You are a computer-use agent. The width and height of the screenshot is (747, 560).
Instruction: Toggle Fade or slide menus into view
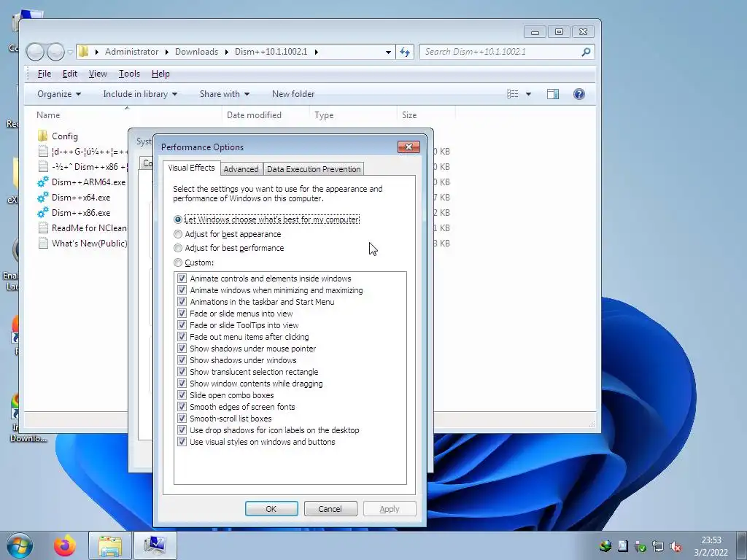pos(182,314)
